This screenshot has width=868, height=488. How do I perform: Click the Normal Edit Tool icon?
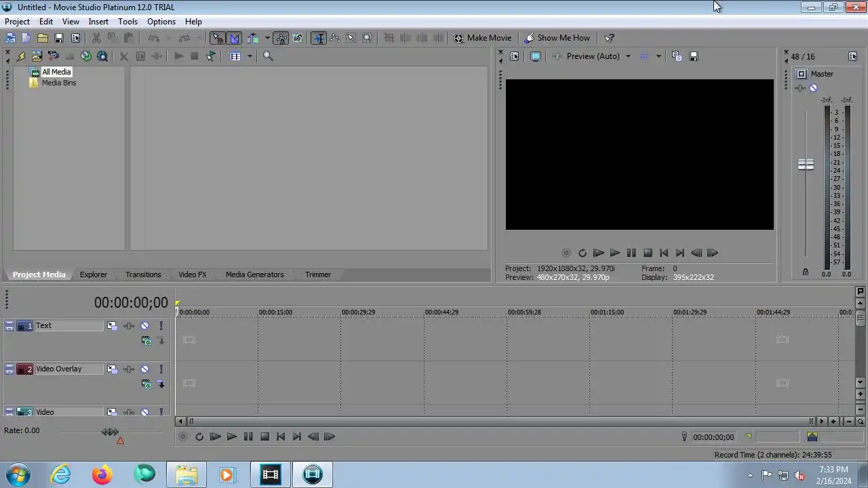(x=319, y=38)
